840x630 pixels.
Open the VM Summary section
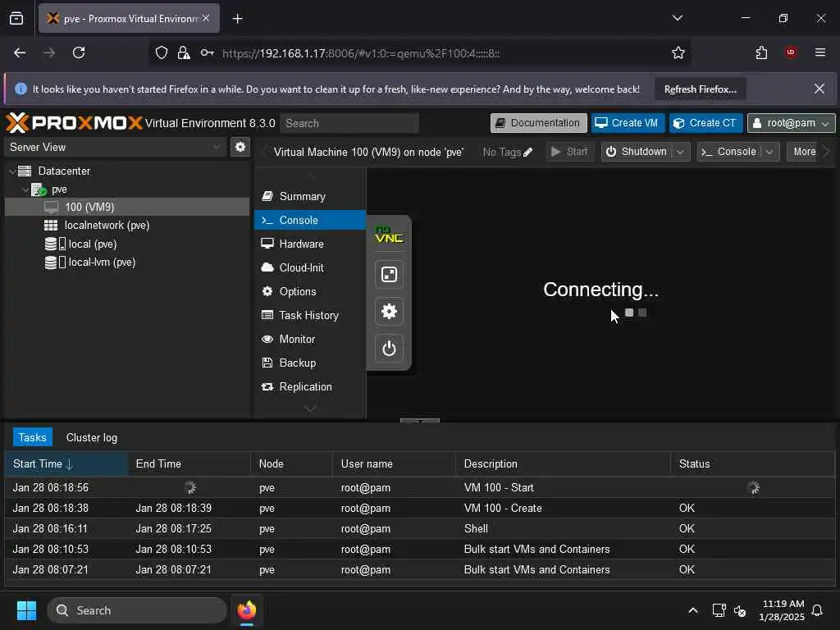309,197
